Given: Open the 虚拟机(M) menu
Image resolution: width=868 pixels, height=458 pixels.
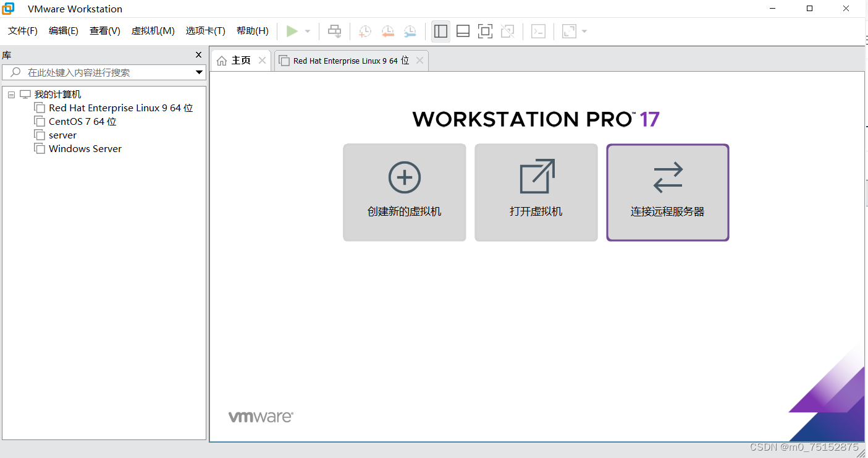Looking at the screenshot, I should pos(153,31).
